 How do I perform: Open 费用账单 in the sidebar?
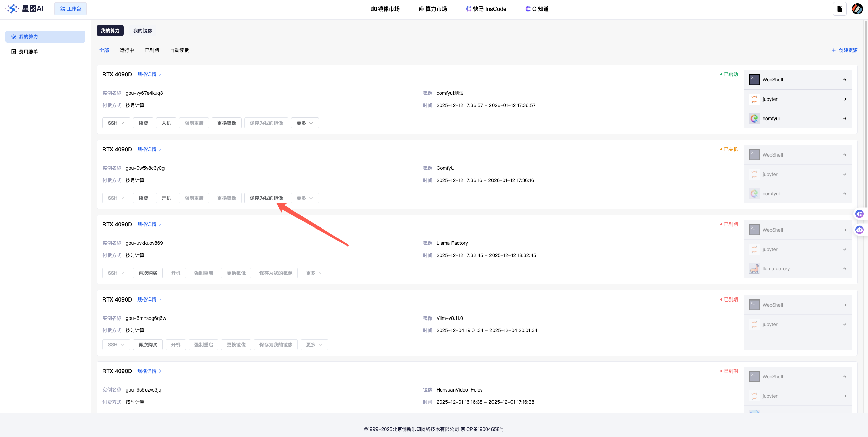[28, 52]
